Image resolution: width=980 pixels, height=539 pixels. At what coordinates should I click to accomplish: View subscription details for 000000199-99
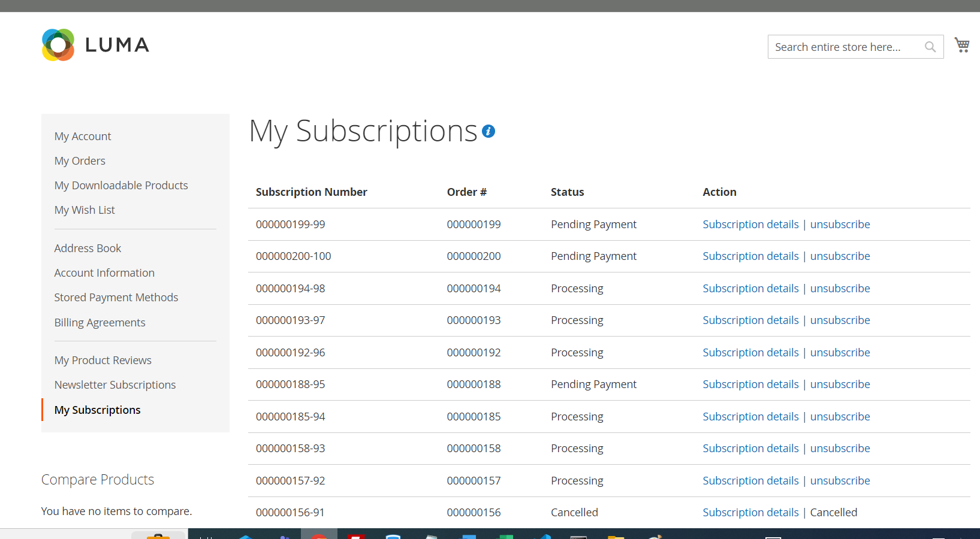(750, 225)
